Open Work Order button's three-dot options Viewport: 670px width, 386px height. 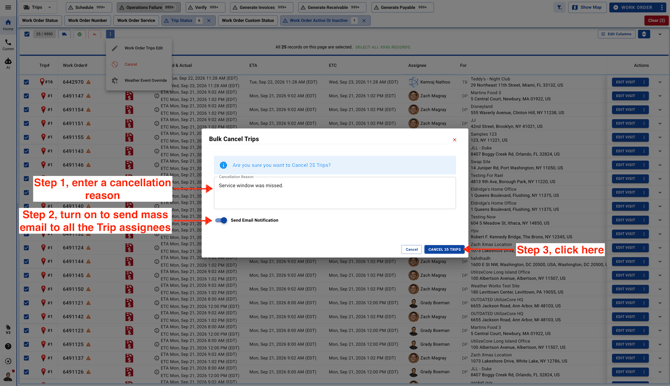point(661,7)
